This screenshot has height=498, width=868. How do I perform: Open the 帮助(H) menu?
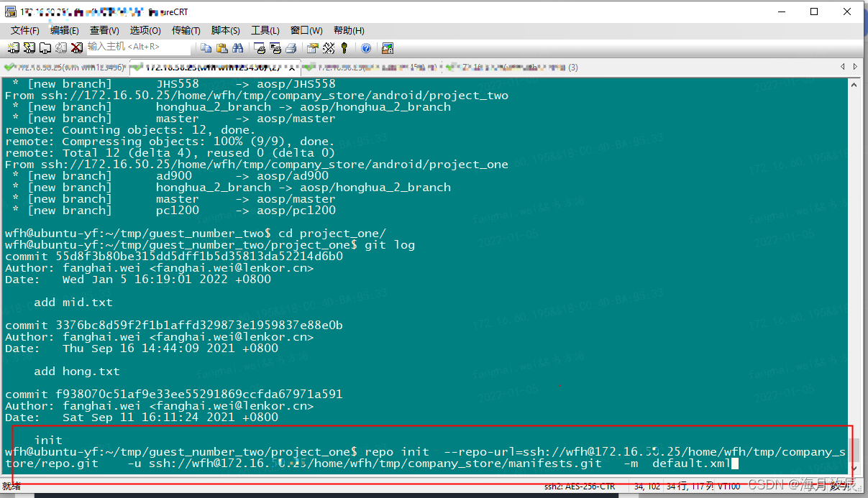tap(348, 30)
